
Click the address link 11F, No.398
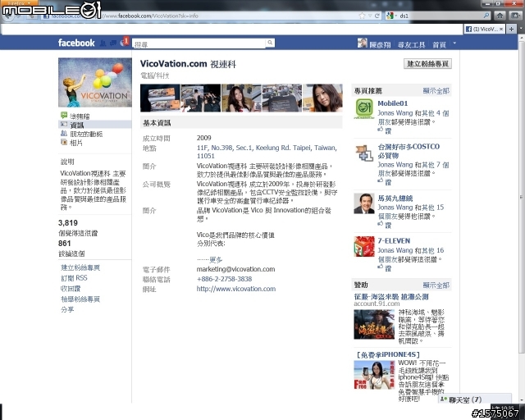pyautogui.click(x=267, y=152)
